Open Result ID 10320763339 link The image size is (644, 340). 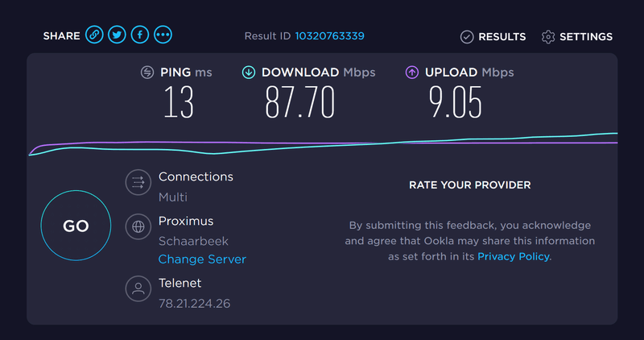(x=330, y=36)
